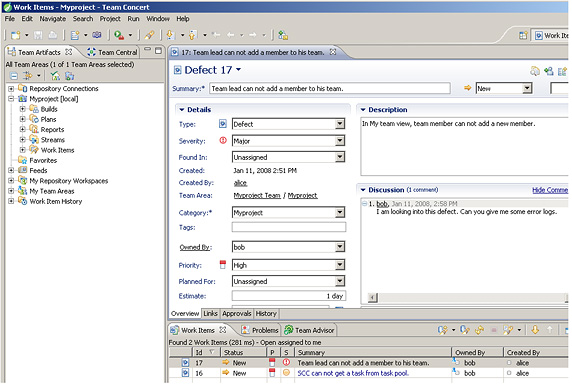Click the search flashlight toolbar icon
This screenshot has height=384, width=572.
[149, 35]
